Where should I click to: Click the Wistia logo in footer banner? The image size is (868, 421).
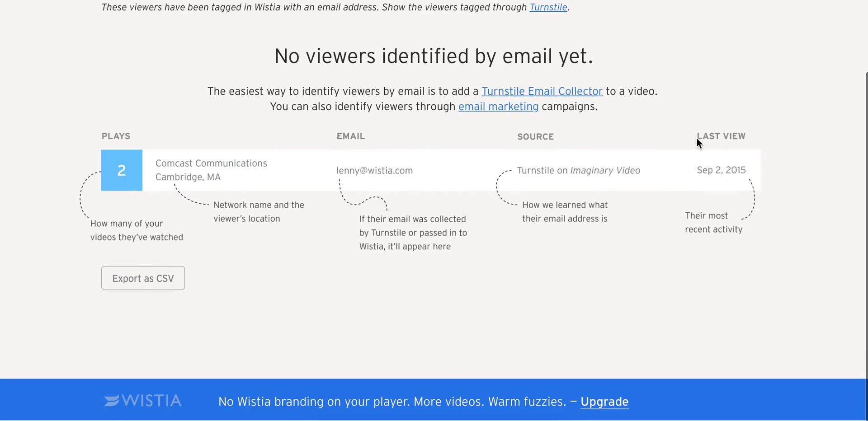tap(143, 401)
